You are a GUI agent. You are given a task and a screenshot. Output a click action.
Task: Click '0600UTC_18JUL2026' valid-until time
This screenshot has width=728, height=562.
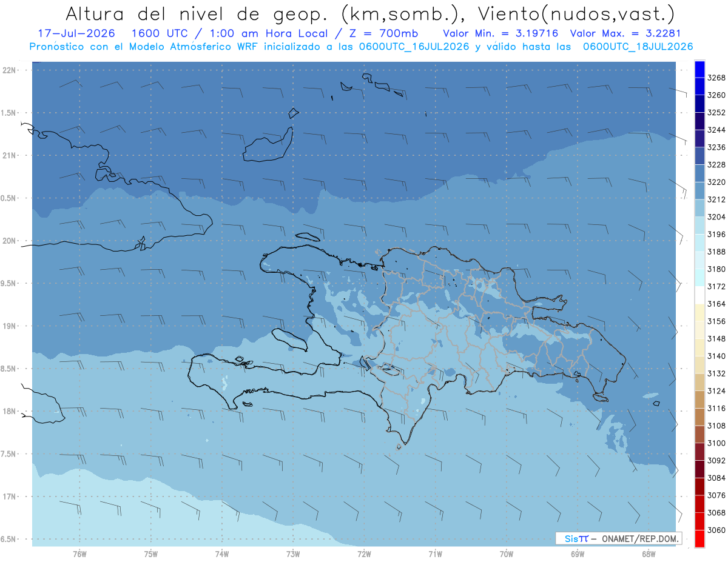point(638,47)
